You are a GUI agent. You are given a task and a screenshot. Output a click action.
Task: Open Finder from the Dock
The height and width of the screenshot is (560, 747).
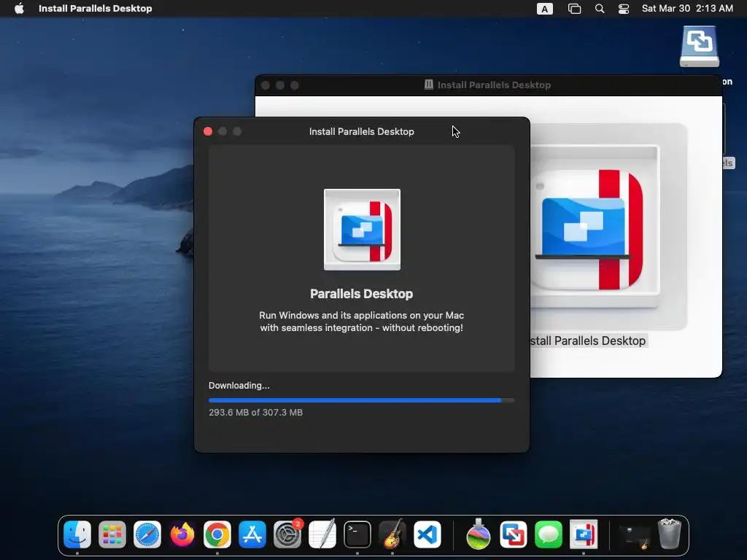pos(77,534)
